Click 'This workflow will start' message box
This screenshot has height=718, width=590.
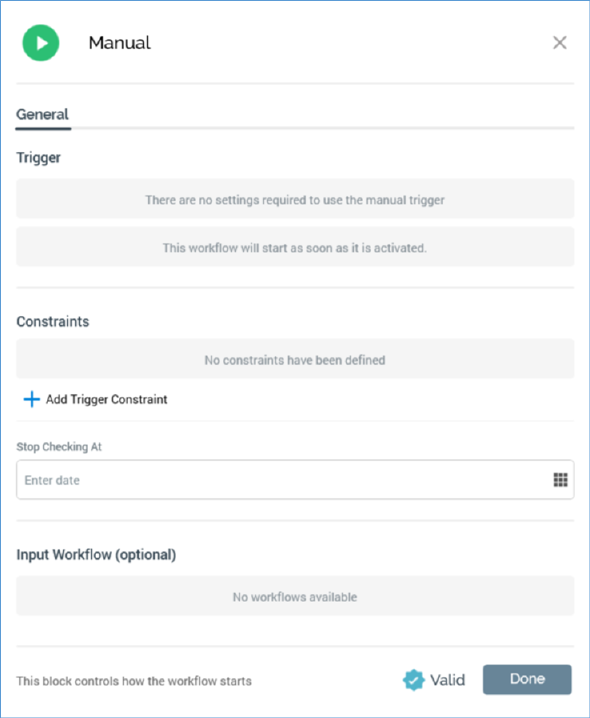click(295, 247)
